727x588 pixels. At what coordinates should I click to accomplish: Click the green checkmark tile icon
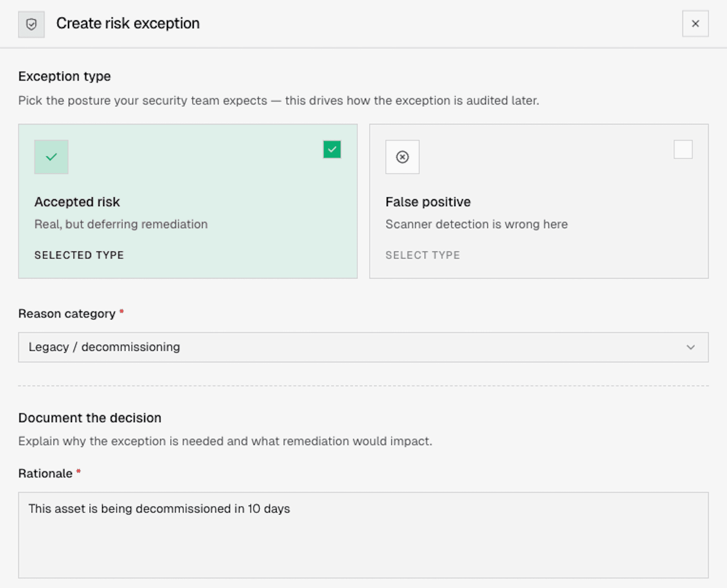(51, 157)
